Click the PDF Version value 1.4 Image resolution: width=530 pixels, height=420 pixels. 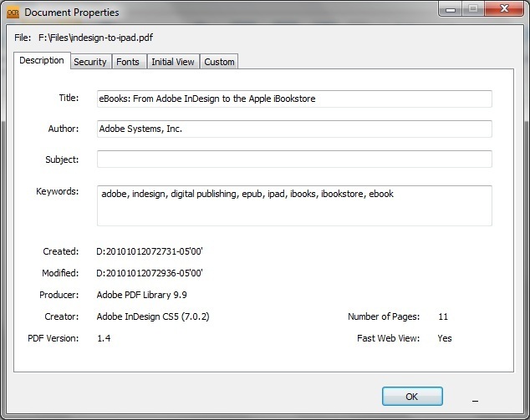pos(104,338)
